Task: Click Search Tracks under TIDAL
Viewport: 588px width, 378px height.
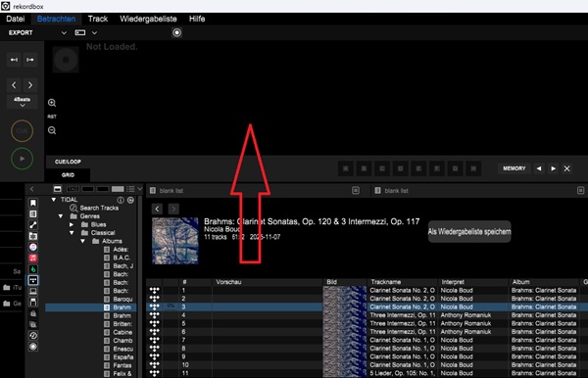Action: [99, 208]
